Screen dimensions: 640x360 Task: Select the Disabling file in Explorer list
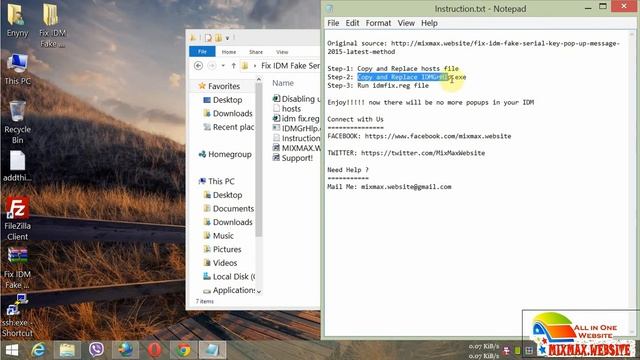(296, 99)
